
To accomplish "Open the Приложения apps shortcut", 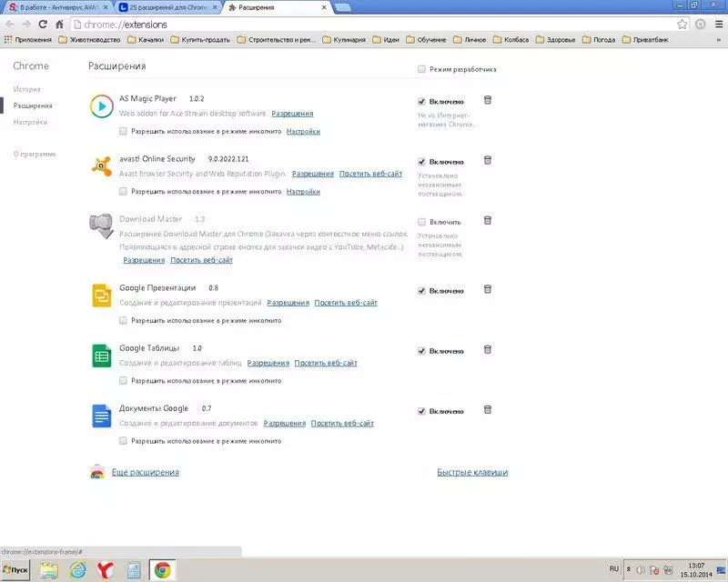I will point(28,40).
